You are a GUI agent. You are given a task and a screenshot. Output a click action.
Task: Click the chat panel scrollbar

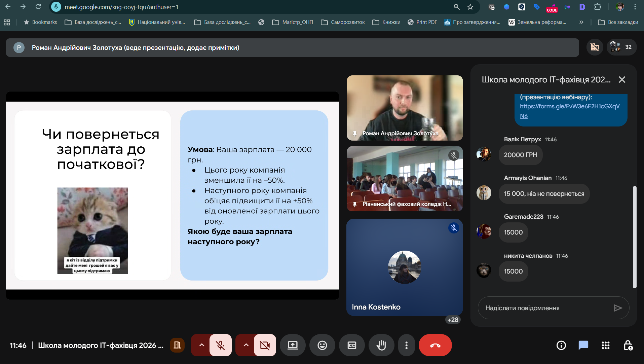[x=635, y=237]
